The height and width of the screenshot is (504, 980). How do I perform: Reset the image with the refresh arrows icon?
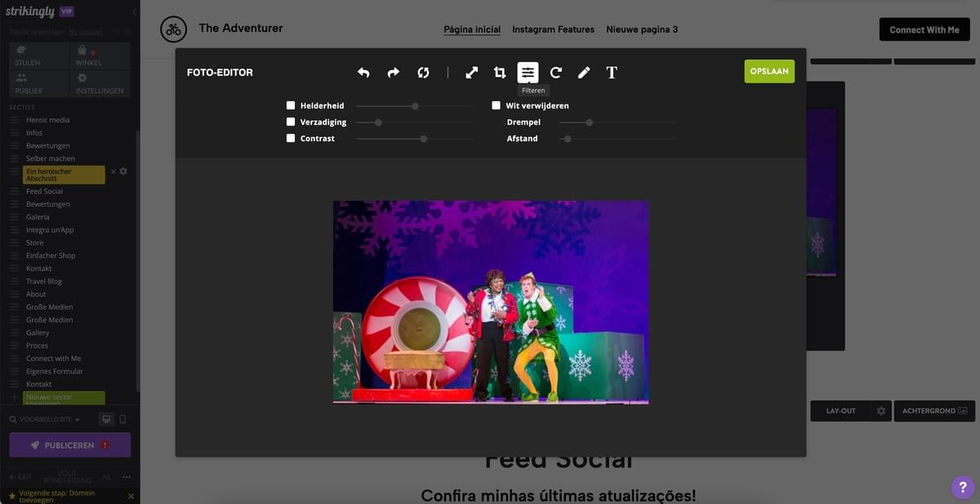pos(423,73)
